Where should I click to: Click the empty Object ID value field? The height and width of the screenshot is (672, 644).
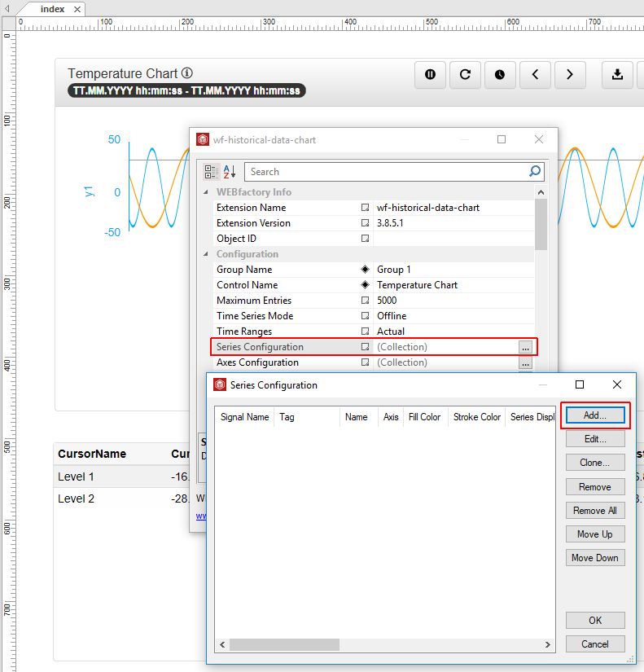[454, 239]
